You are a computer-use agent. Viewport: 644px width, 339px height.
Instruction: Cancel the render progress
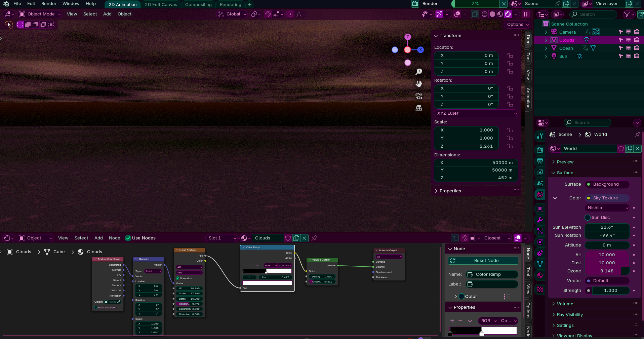point(504,4)
